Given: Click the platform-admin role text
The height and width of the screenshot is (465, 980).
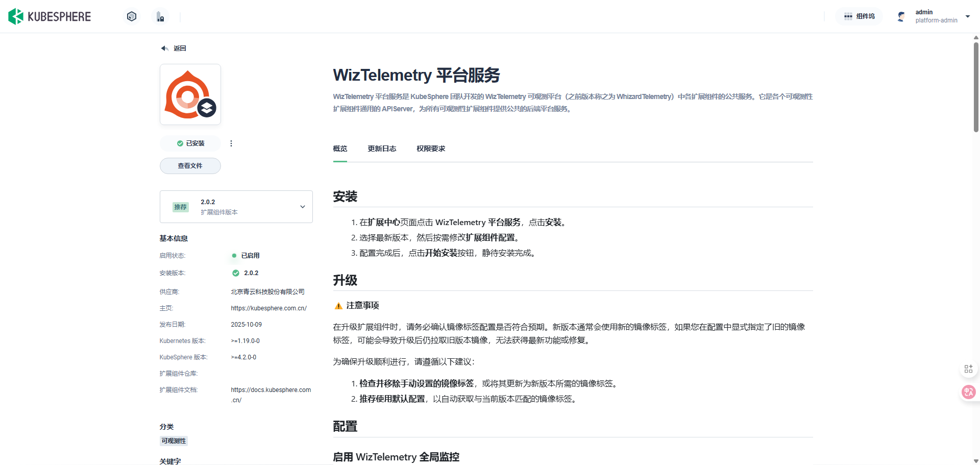Looking at the screenshot, I should click(936, 20).
